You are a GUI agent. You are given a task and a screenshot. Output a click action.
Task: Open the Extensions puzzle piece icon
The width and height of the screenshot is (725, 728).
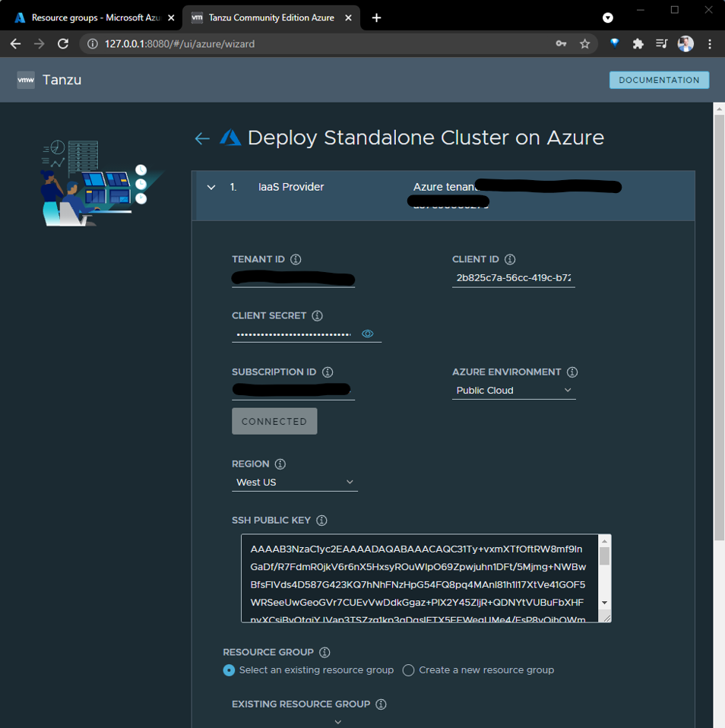click(x=638, y=44)
